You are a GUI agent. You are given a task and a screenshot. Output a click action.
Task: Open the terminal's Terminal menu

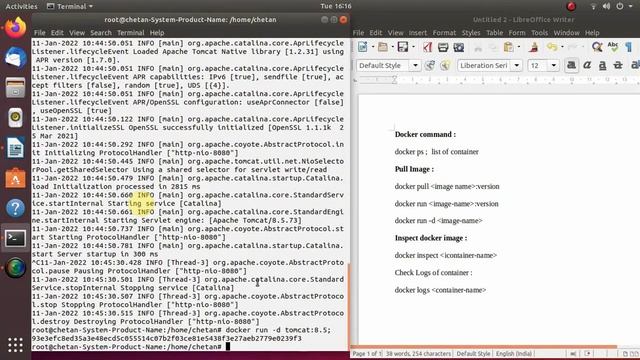click(131, 33)
